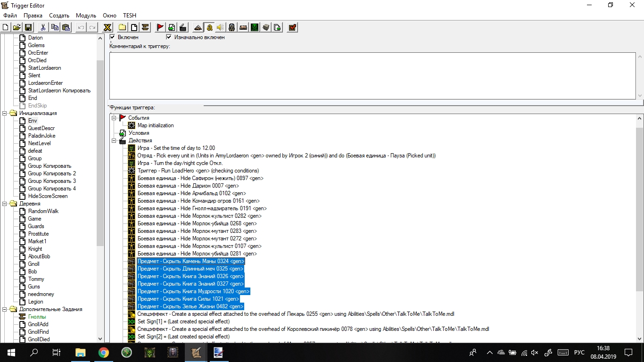Select the 'RandomWalk' trigger
Image resolution: width=644 pixels, height=362 pixels.
click(43, 211)
